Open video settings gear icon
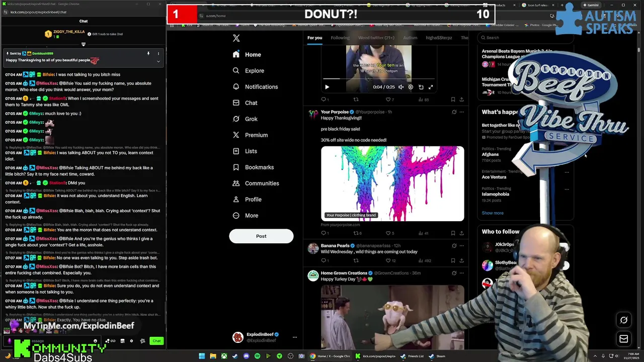The image size is (644, 362). 411,87
